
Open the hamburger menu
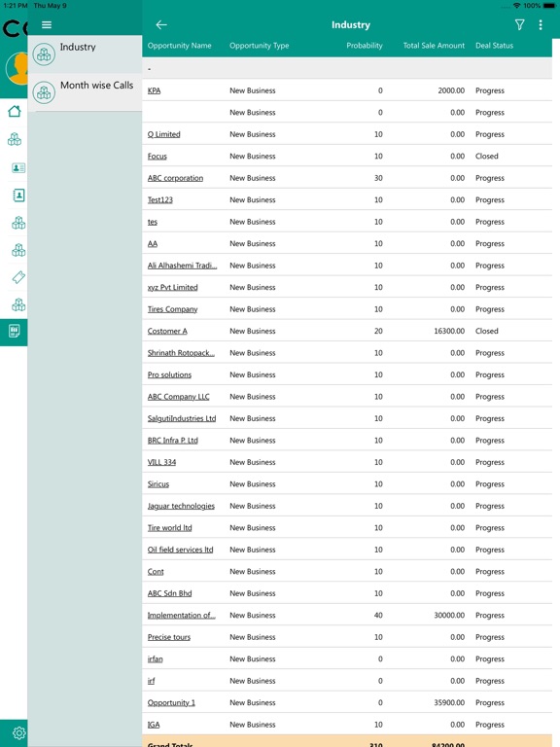tap(47, 24)
